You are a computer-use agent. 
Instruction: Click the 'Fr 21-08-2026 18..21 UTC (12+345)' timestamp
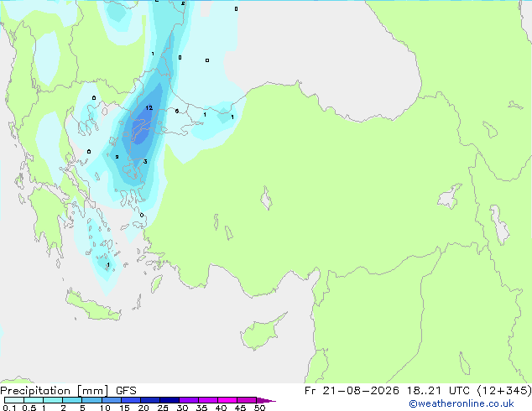418,391
